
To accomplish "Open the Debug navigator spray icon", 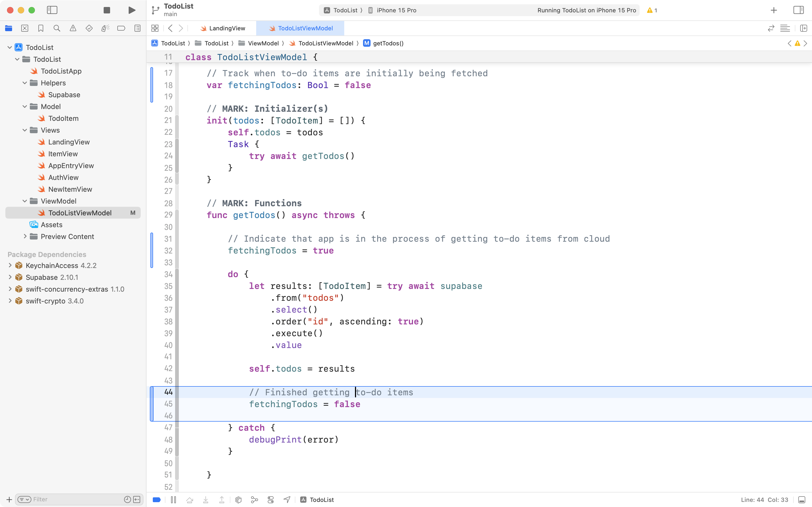I will [x=105, y=28].
